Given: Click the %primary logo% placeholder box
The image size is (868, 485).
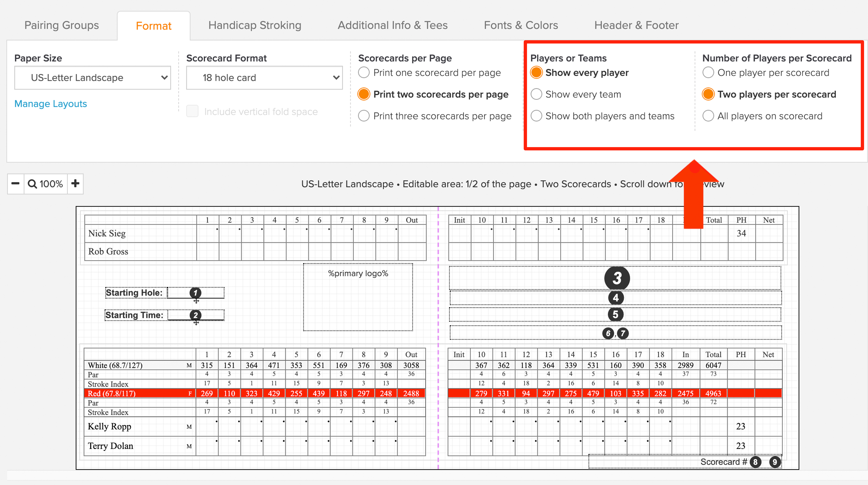Looking at the screenshot, I should 358,297.
